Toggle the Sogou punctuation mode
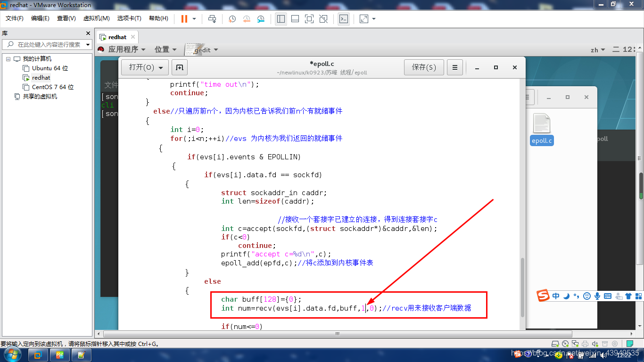 tap(577, 297)
